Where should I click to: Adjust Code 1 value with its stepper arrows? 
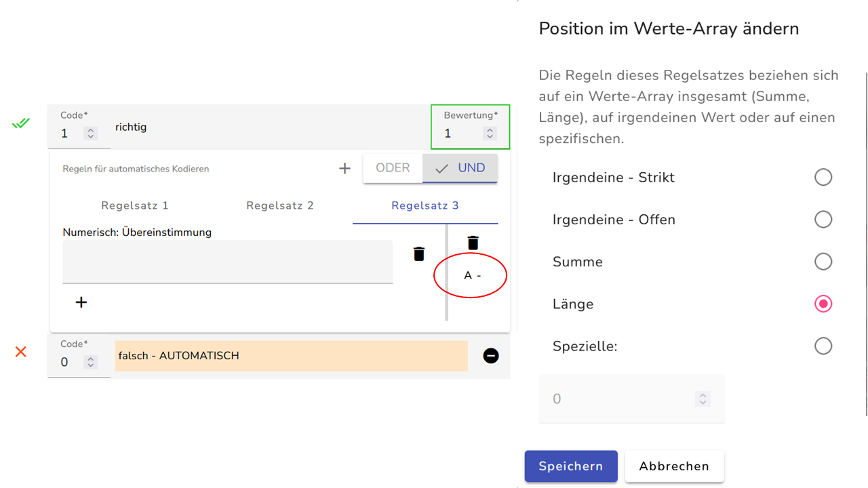(90, 134)
